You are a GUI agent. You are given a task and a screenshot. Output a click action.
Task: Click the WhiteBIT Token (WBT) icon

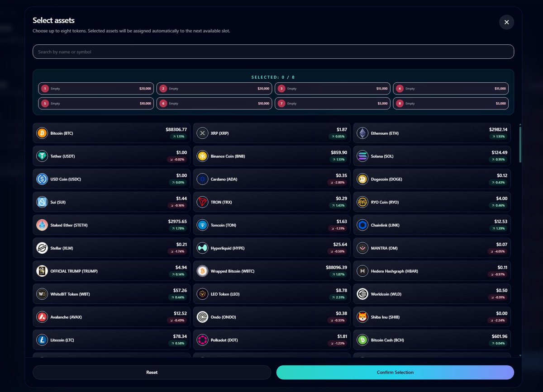(42, 294)
